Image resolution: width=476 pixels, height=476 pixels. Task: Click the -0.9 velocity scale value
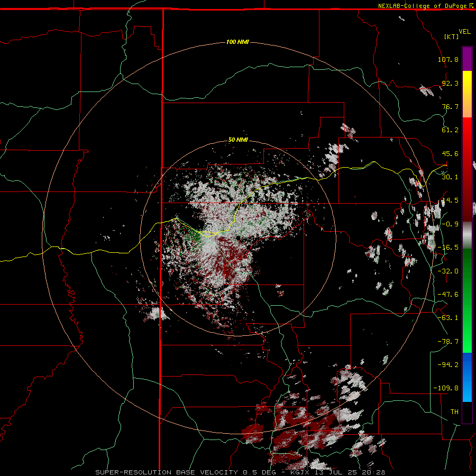[x=450, y=224]
